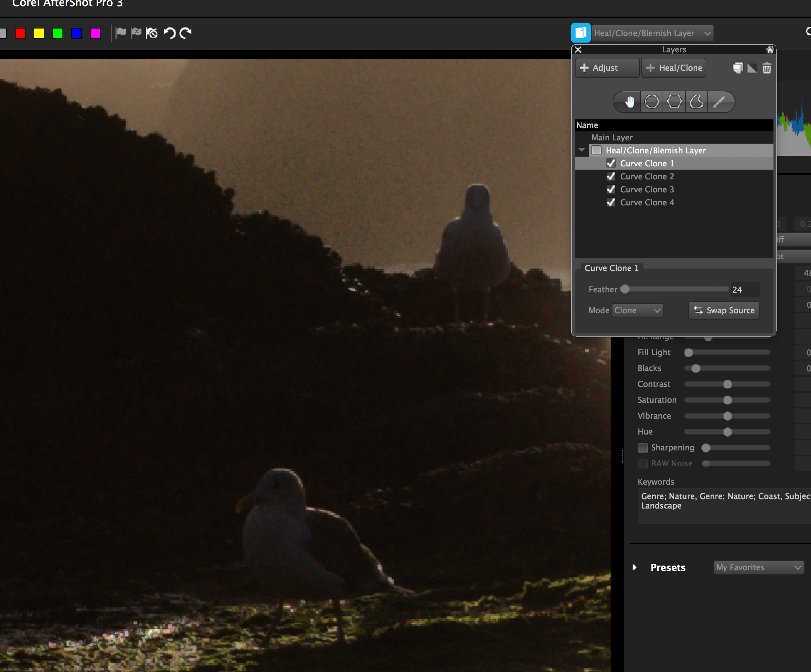Select the curve region tool
This screenshot has height=672, width=811.
click(x=697, y=102)
